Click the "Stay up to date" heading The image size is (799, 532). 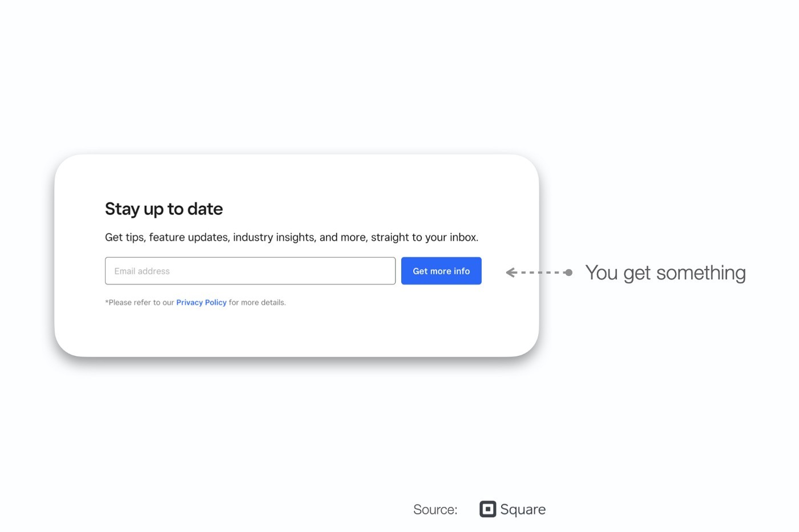164,209
